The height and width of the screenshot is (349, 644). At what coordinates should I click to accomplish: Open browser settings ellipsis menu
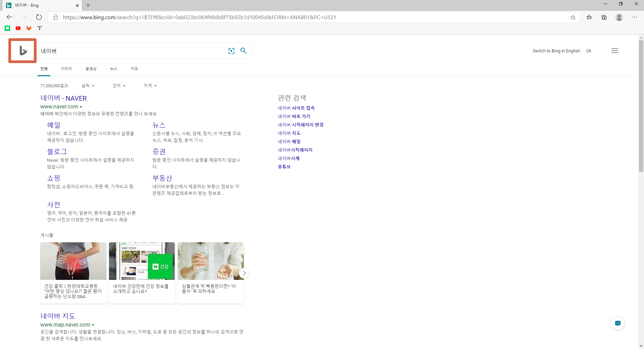tap(635, 17)
